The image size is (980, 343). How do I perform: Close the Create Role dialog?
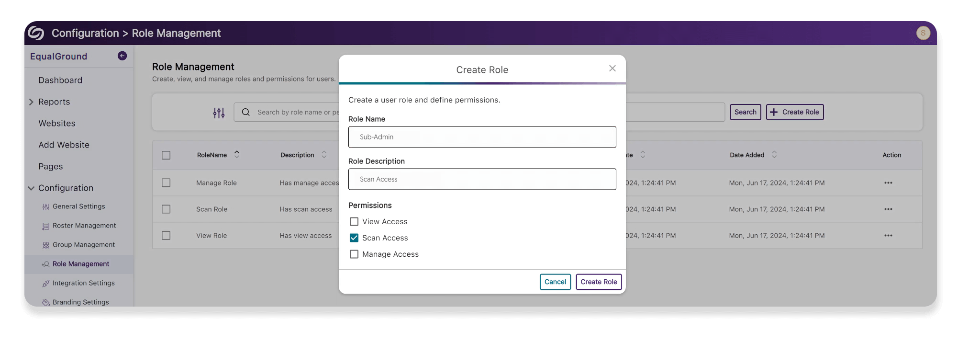pos(612,69)
